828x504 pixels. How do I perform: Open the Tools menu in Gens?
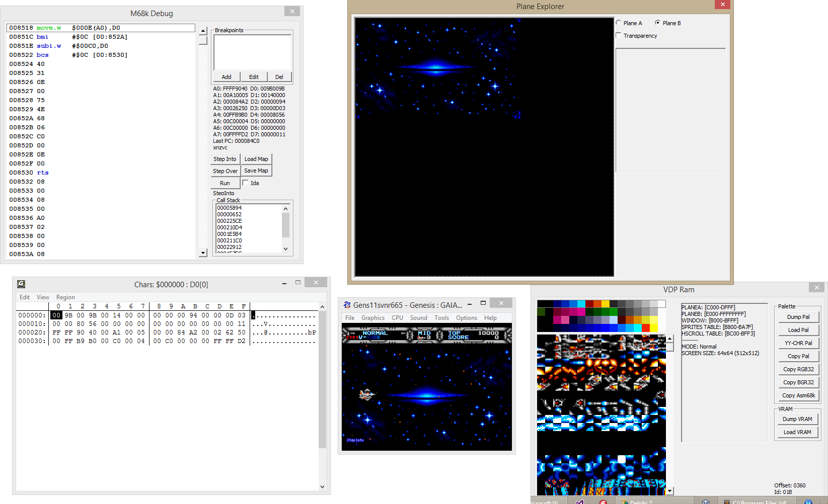[441, 318]
